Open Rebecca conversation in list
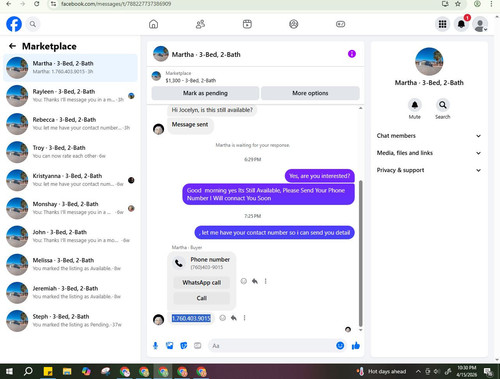 (70, 124)
